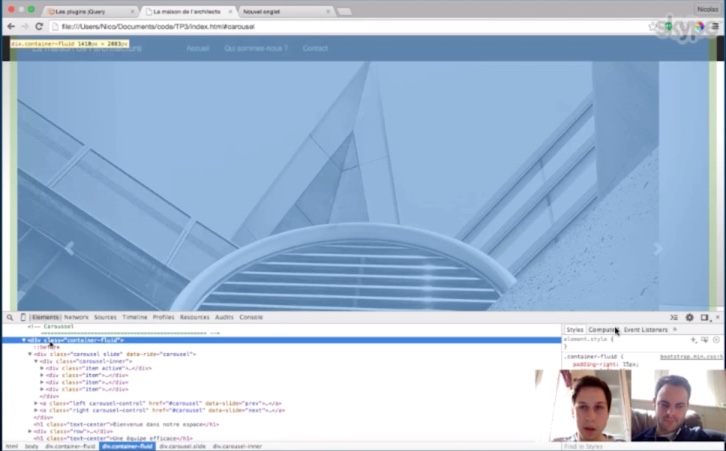The height and width of the screenshot is (451, 726).
Task: Expand the item active div node
Action: (x=42, y=369)
